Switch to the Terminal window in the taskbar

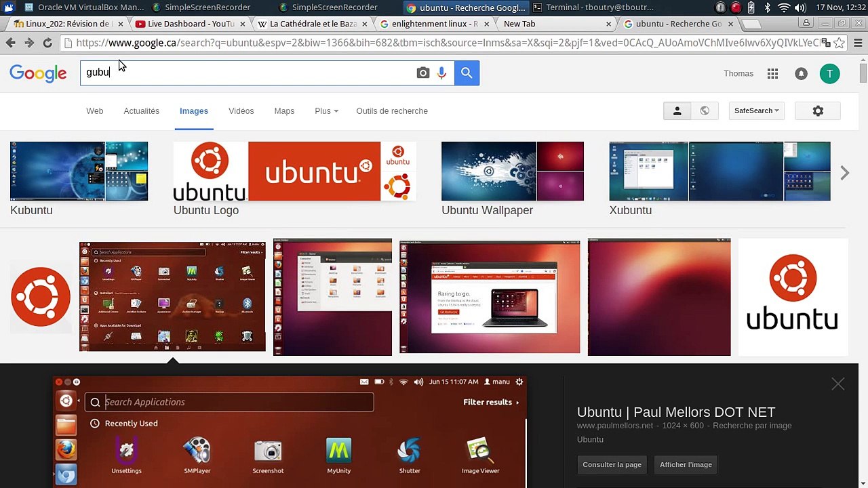click(x=593, y=7)
